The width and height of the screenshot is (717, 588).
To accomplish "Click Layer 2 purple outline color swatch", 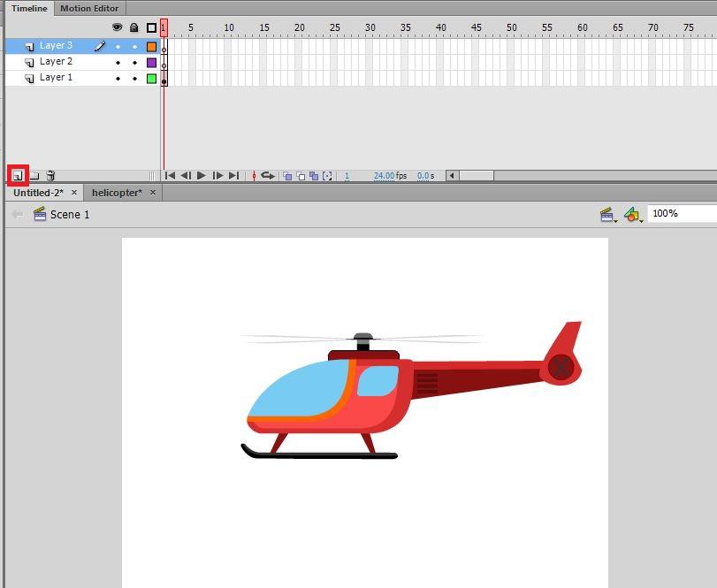I will 151,63.
